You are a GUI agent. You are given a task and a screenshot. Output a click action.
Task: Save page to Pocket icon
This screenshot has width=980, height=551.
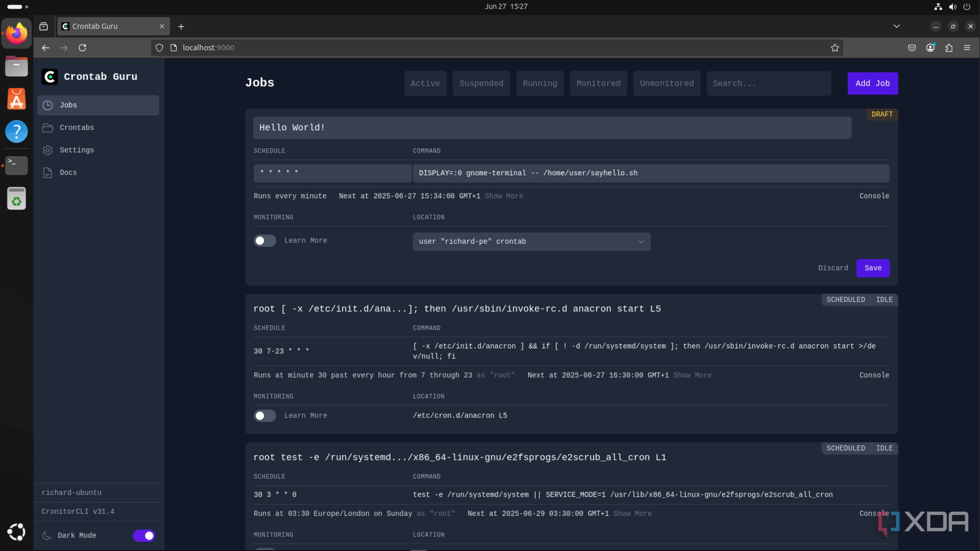tap(912, 47)
